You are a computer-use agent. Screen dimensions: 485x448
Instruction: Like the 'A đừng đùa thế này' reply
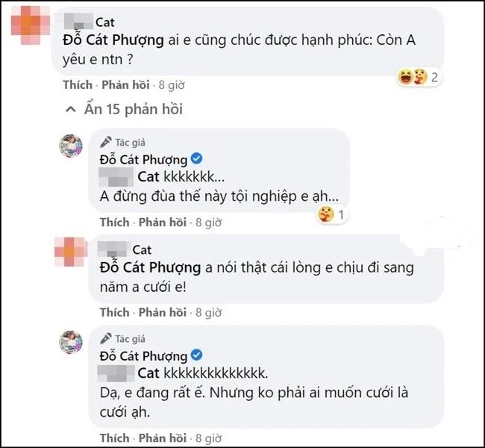(x=114, y=223)
